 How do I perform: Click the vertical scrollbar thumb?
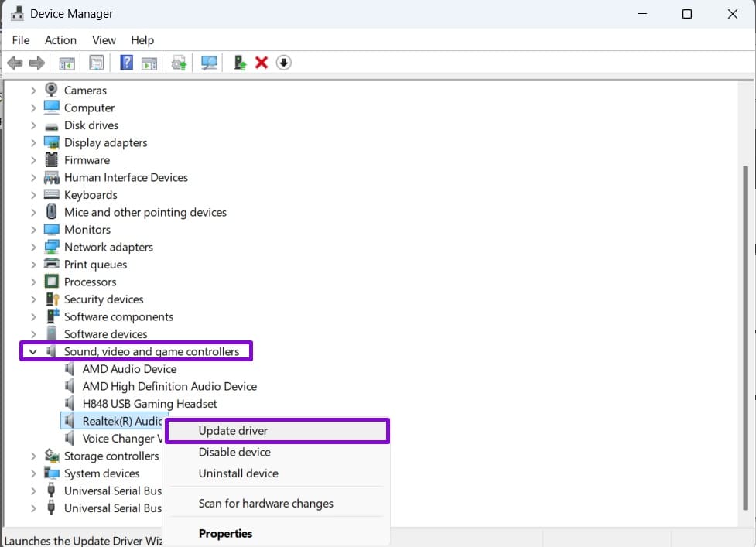tap(745, 337)
